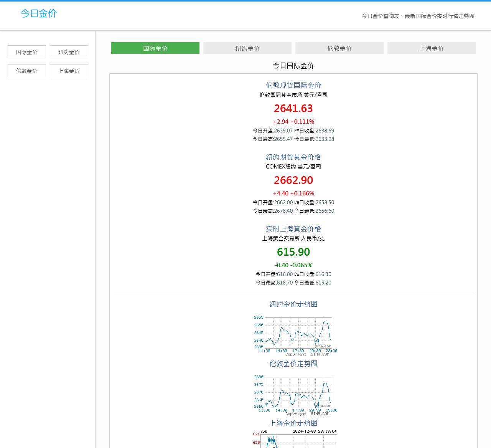Open the 伦敦现货国际金价 link
491x448 pixels.
[293, 85]
